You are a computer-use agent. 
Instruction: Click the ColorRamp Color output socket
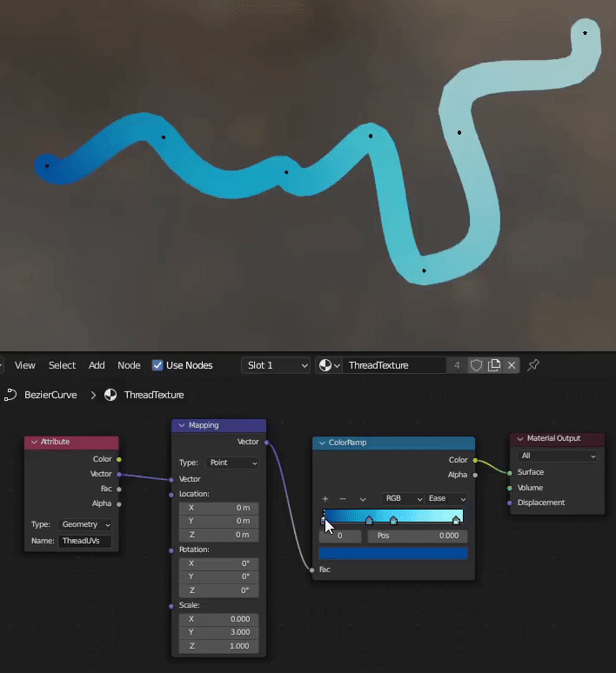coord(475,460)
